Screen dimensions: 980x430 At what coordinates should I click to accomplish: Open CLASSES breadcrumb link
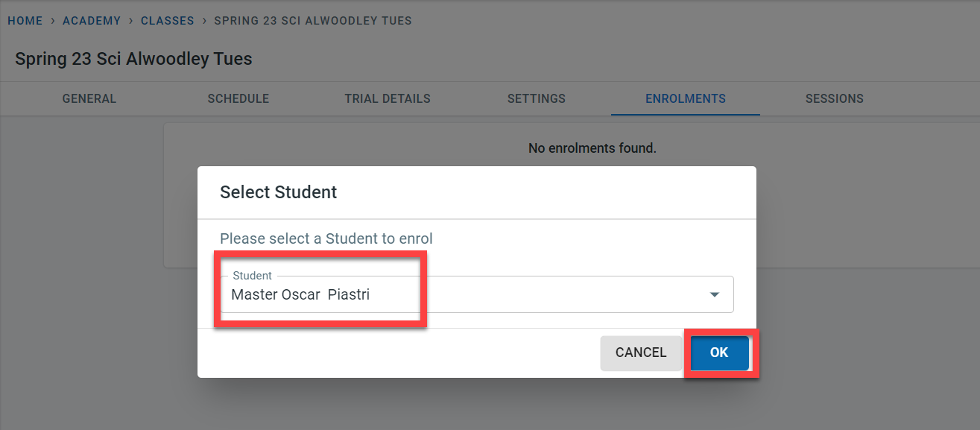(x=168, y=21)
